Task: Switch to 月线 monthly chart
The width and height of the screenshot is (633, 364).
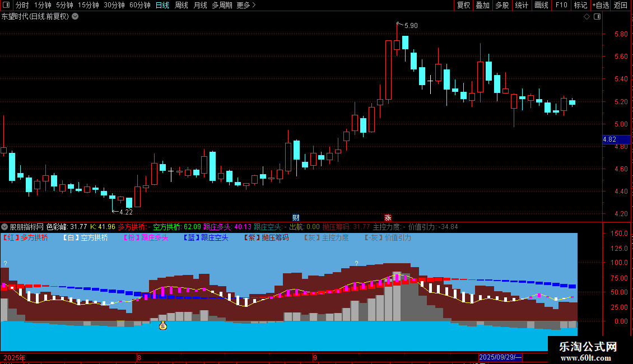Action: [200, 5]
